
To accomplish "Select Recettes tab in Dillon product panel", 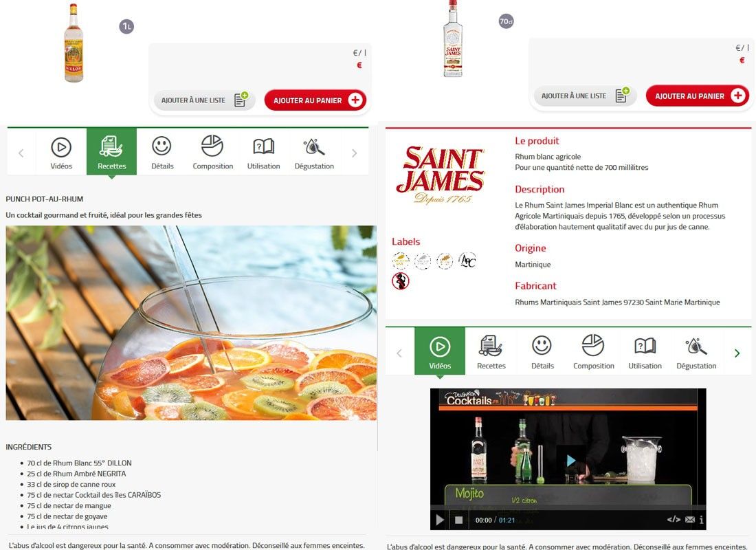I will point(112,151).
